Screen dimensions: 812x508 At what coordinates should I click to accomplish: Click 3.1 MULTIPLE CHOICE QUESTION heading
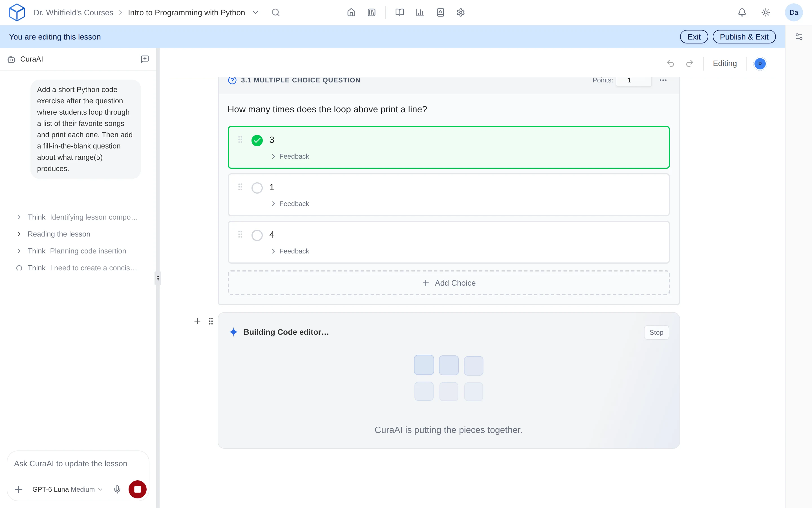301,80
